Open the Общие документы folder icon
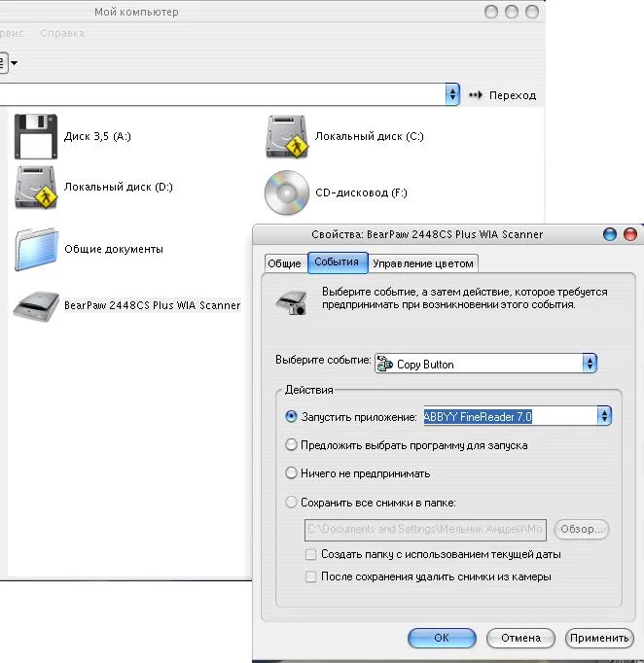This screenshot has width=644, height=663. pyautogui.click(x=36, y=250)
